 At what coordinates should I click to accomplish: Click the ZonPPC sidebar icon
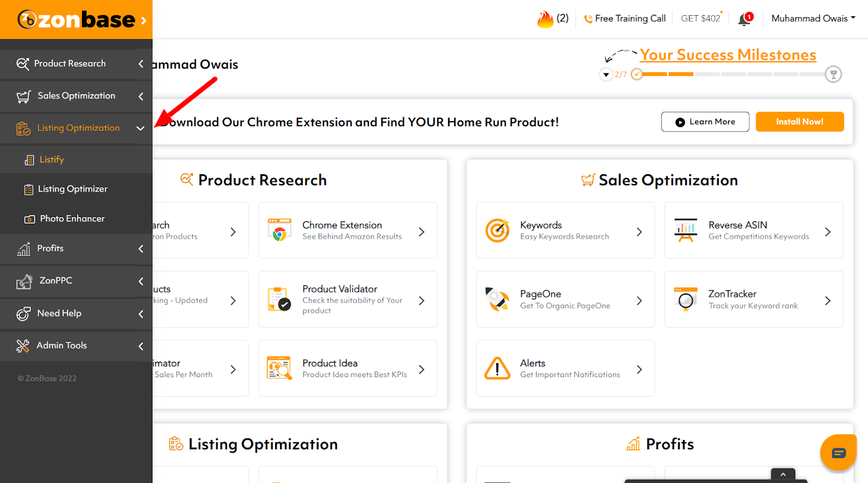(x=24, y=282)
